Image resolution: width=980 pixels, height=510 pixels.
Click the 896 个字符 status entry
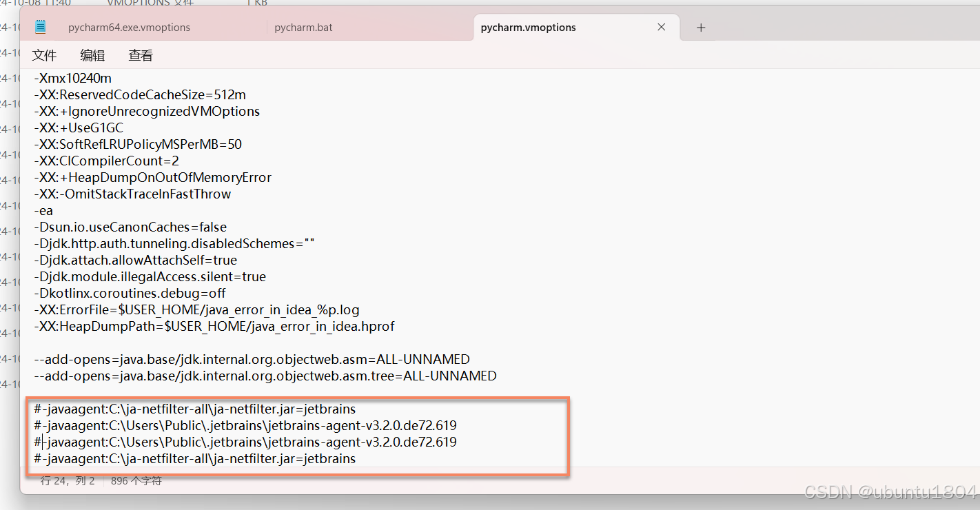136,481
